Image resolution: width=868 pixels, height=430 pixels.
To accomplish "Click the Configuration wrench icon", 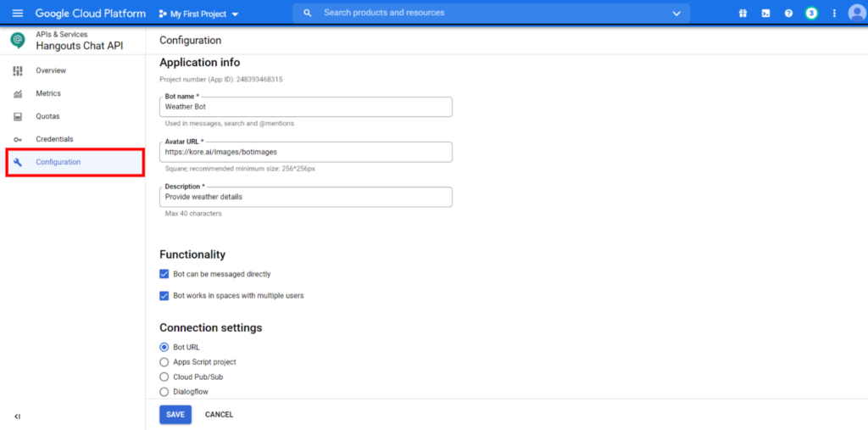I will [x=18, y=162].
